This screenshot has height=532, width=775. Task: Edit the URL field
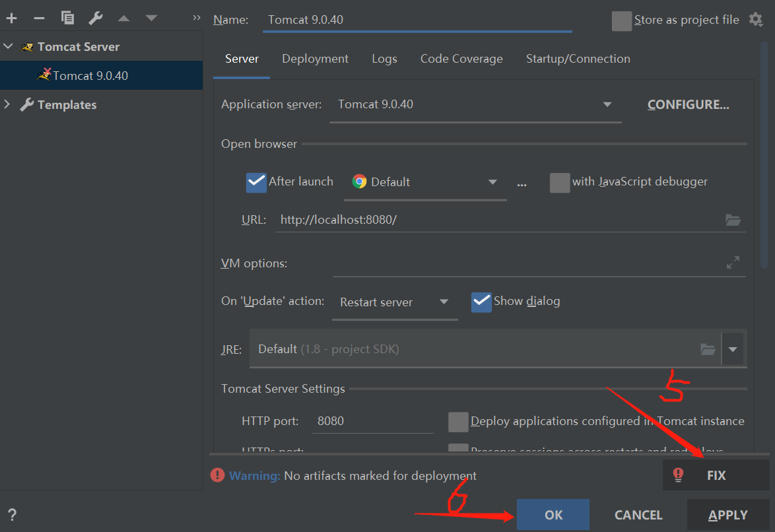coord(499,220)
